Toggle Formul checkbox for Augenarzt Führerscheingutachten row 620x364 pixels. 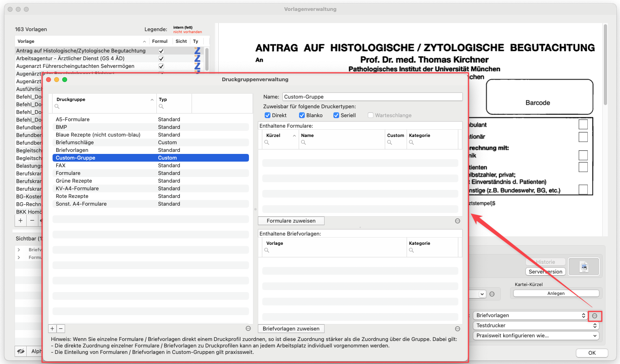pyautogui.click(x=161, y=66)
